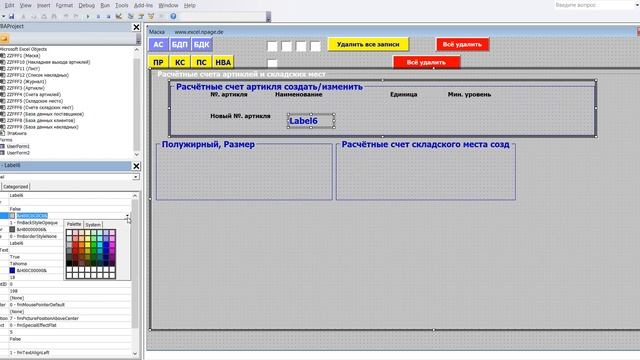Click the БДП button on form

[180, 44]
